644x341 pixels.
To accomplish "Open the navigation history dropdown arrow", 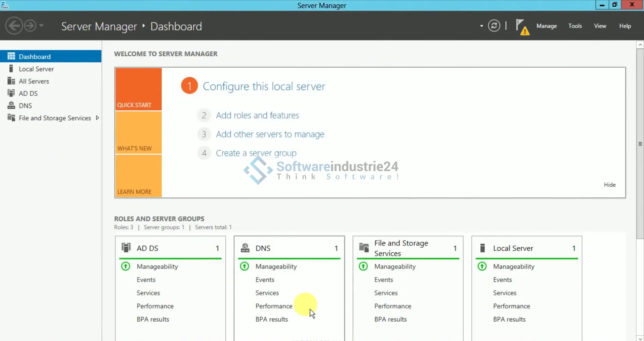I will point(42,25).
